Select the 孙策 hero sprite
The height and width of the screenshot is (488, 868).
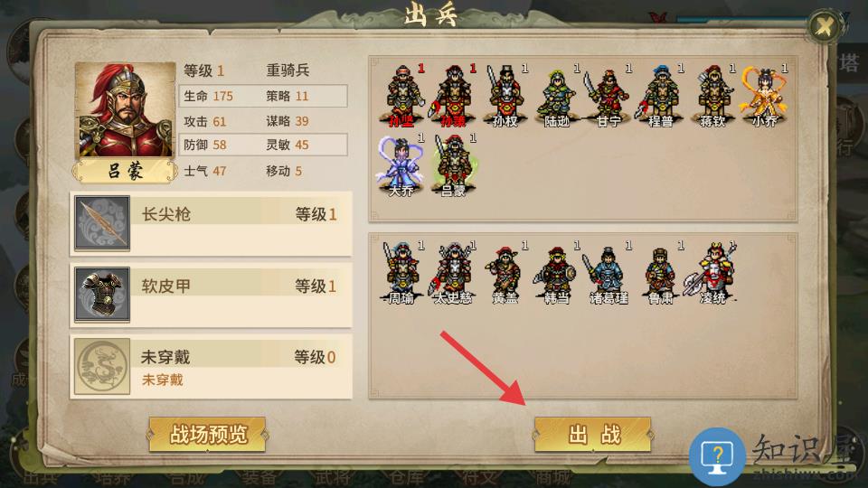(x=454, y=96)
